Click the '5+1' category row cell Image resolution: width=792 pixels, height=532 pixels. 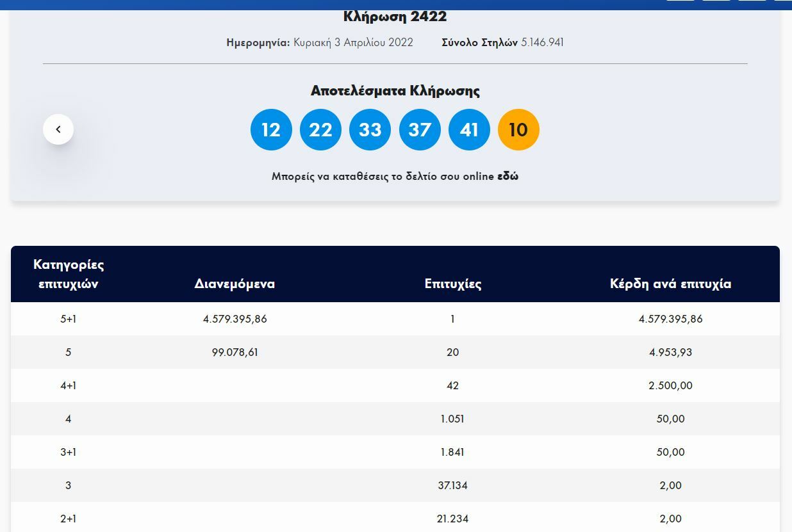click(69, 319)
